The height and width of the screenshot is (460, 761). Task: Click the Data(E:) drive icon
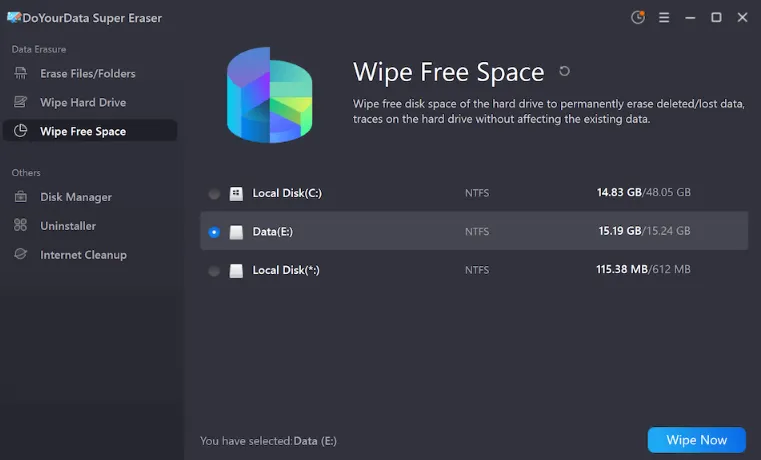[236, 232]
